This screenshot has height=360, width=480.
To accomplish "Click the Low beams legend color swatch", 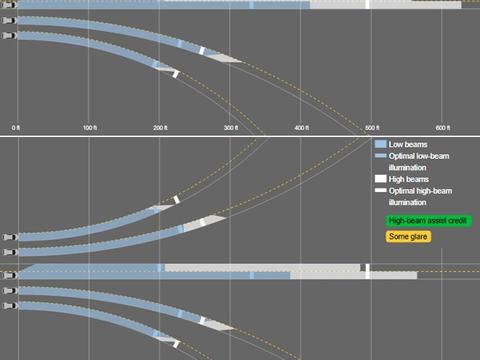I will tap(380, 144).
